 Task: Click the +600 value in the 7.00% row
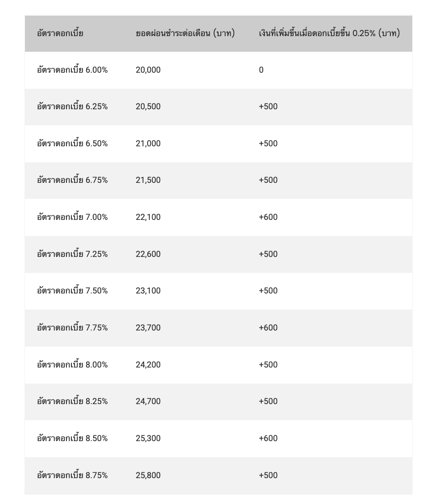(268, 217)
